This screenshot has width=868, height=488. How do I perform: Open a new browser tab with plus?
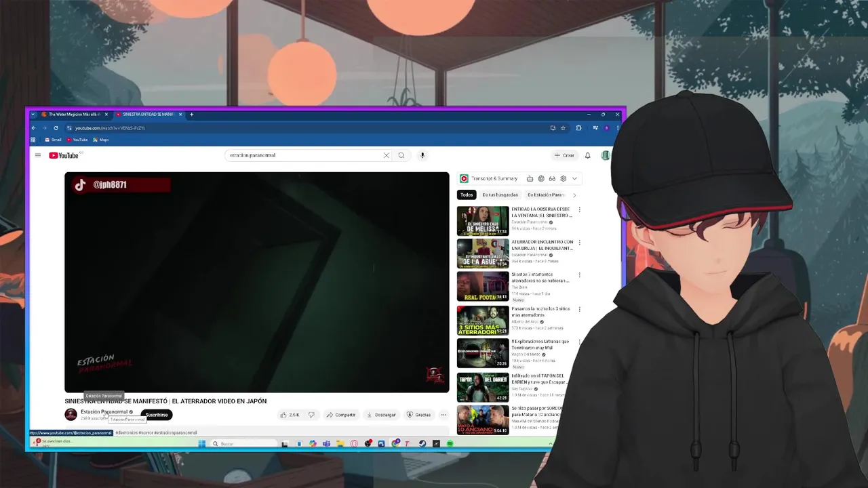(x=191, y=115)
